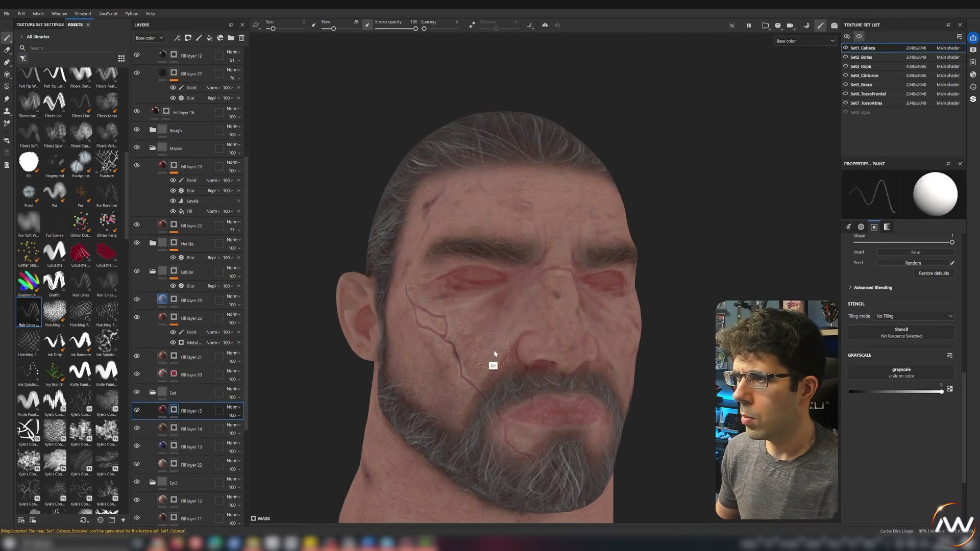Open the Base color channel dropdown in Layers

pos(149,38)
